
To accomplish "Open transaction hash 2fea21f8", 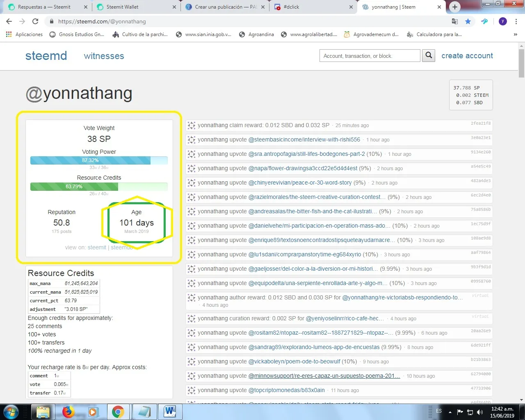I will pyautogui.click(x=481, y=123).
